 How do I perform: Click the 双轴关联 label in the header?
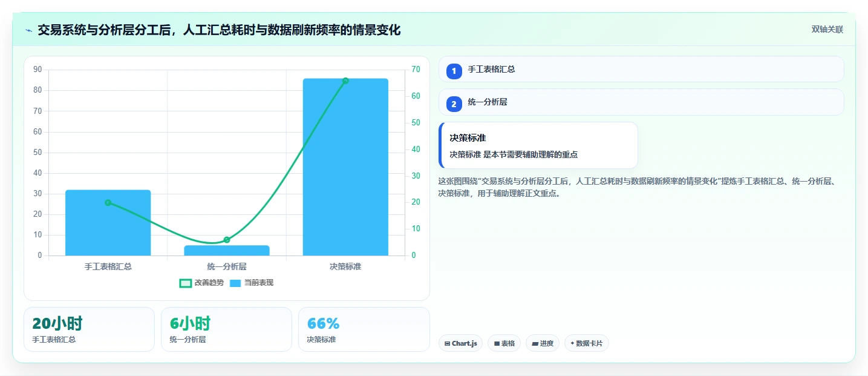click(x=827, y=29)
